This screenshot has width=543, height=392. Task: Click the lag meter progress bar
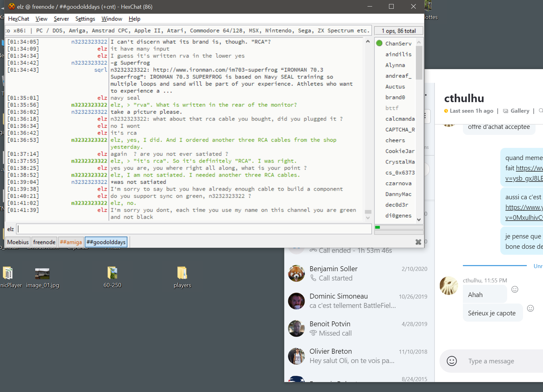(x=399, y=227)
